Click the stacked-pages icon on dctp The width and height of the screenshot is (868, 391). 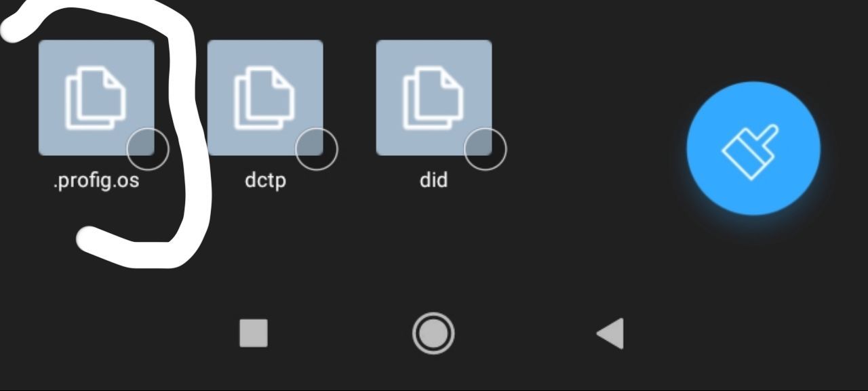click(x=264, y=98)
